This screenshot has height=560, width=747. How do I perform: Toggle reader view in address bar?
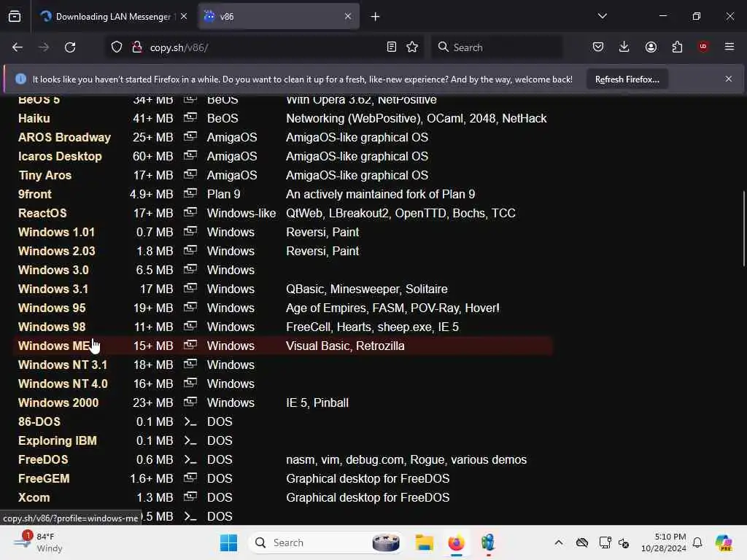pyautogui.click(x=392, y=47)
